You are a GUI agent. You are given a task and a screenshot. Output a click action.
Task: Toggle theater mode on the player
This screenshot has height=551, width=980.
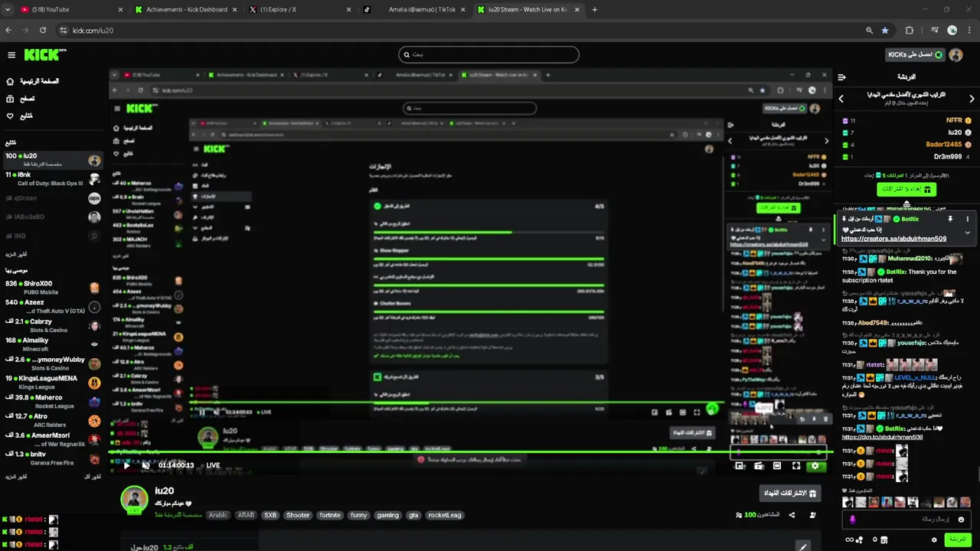(x=777, y=465)
